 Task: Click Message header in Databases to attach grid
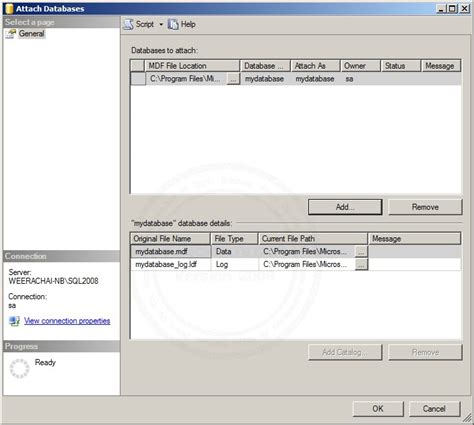coord(441,66)
